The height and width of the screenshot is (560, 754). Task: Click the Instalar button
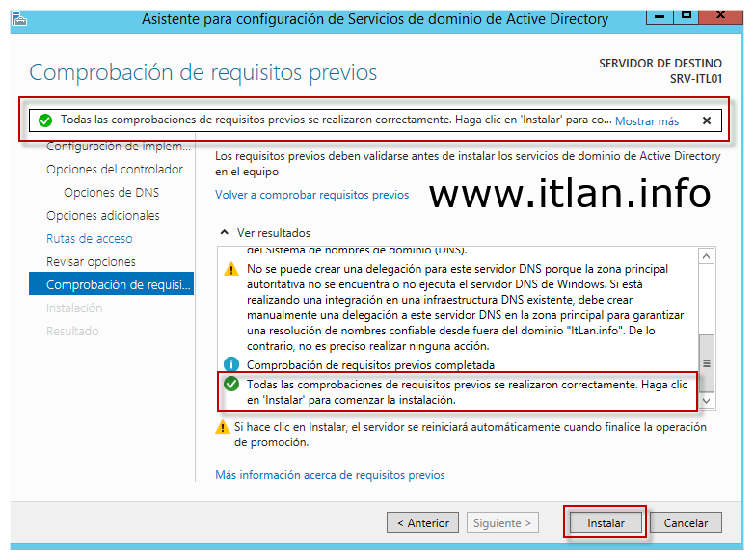(x=606, y=523)
